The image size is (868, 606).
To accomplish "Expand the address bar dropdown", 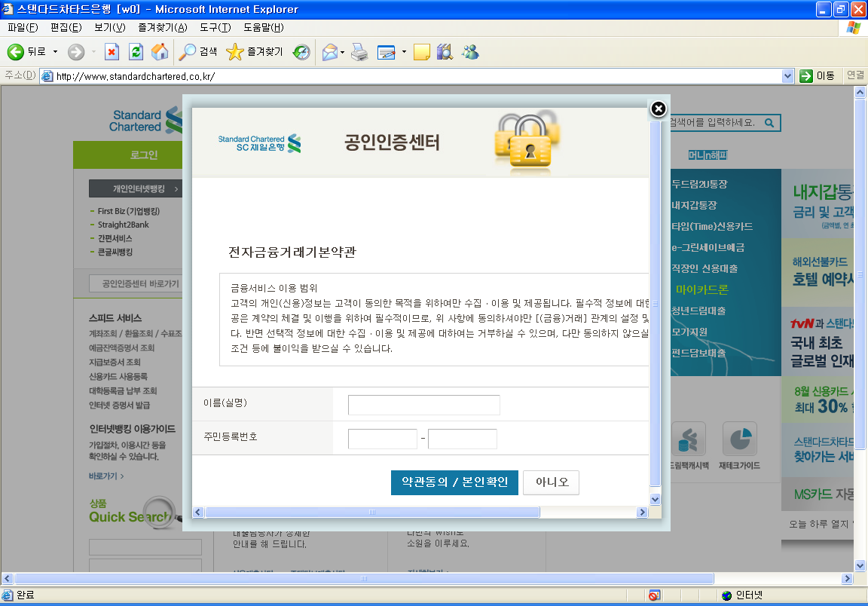I will 787,76.
